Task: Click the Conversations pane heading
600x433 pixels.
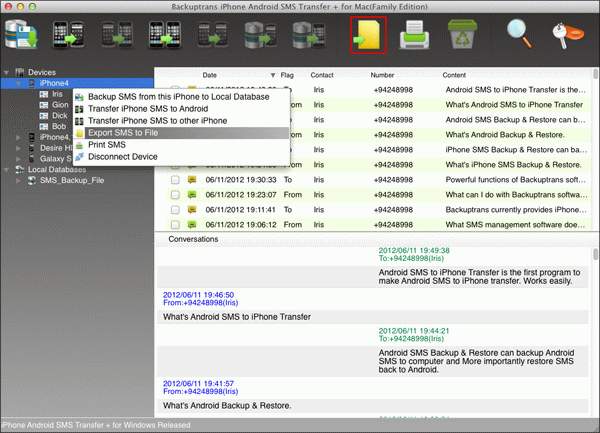Action: tap(193, 239)
